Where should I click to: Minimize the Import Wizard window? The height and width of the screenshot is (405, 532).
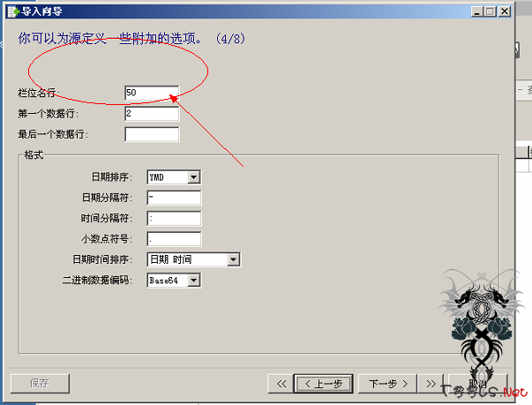tap(477, 11)
